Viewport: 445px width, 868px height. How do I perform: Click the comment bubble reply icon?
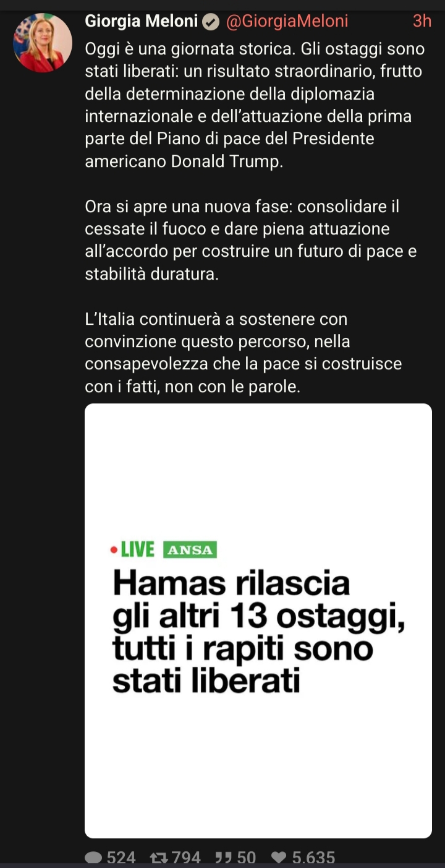94,857
